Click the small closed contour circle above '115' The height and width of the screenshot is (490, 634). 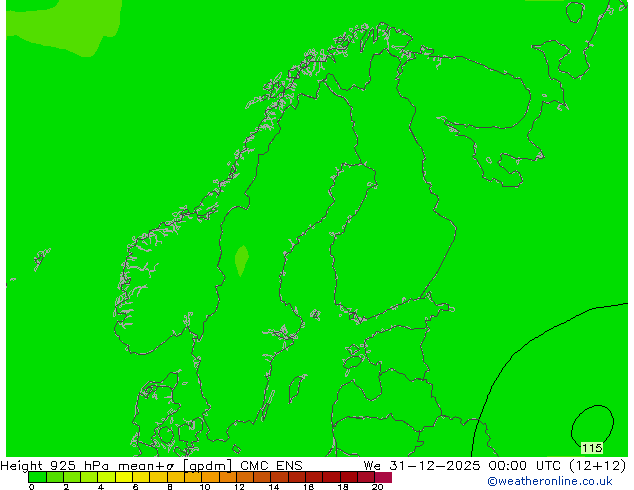tap(592, 424)
